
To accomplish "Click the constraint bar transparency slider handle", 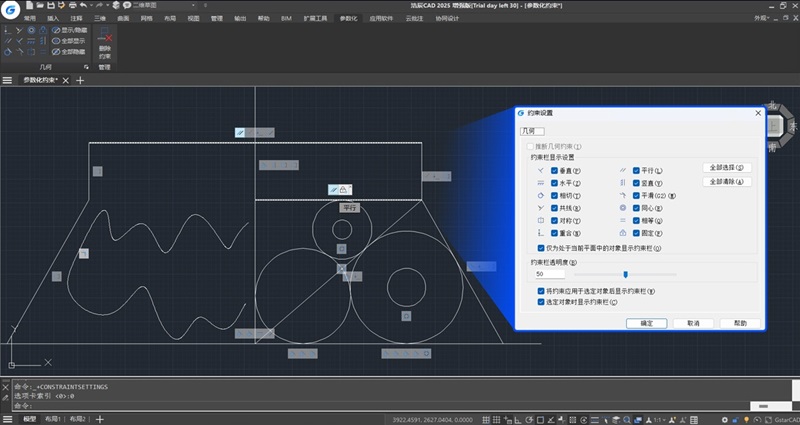I will [x=626, y=273].
